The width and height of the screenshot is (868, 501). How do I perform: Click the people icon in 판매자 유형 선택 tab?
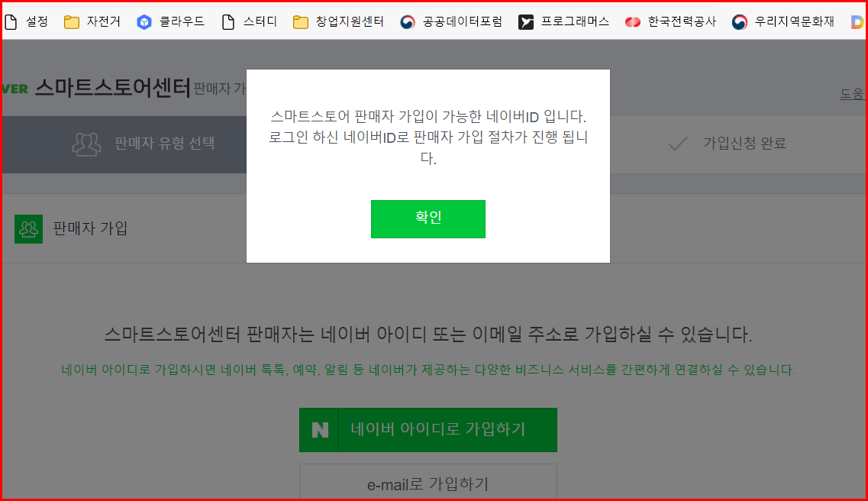pos(87,144)
